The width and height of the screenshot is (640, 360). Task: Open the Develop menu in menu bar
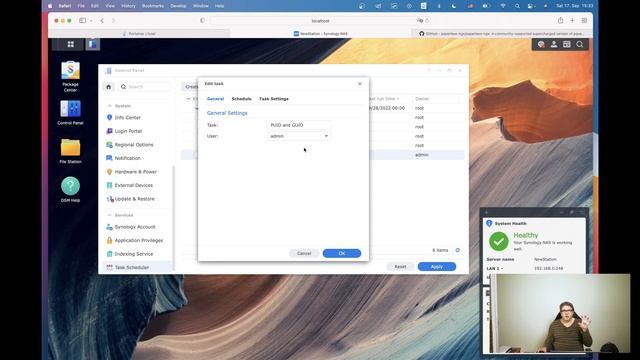178,6
